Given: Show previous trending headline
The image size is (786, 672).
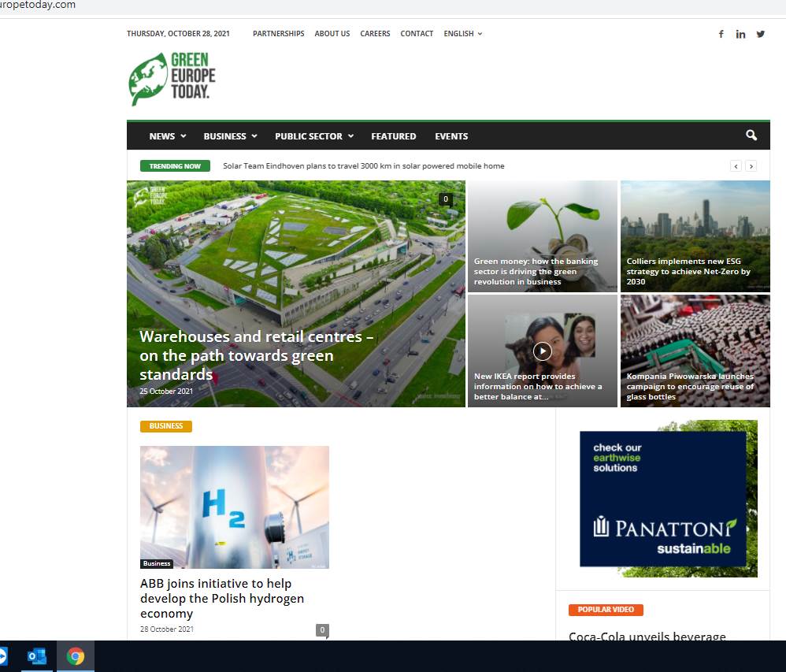Looking at the screenshot, I should click(736, 166).
